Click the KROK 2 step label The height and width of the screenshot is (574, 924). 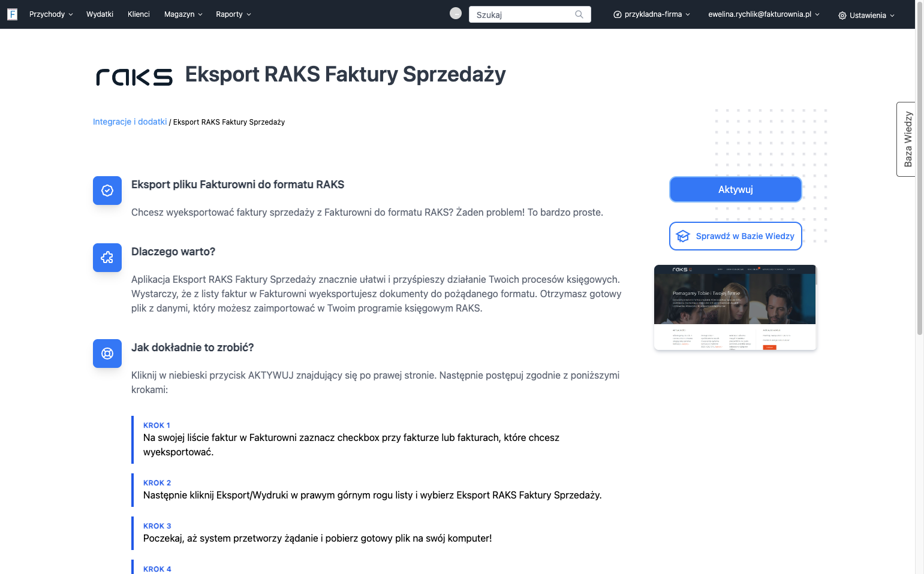pos(157,483)
